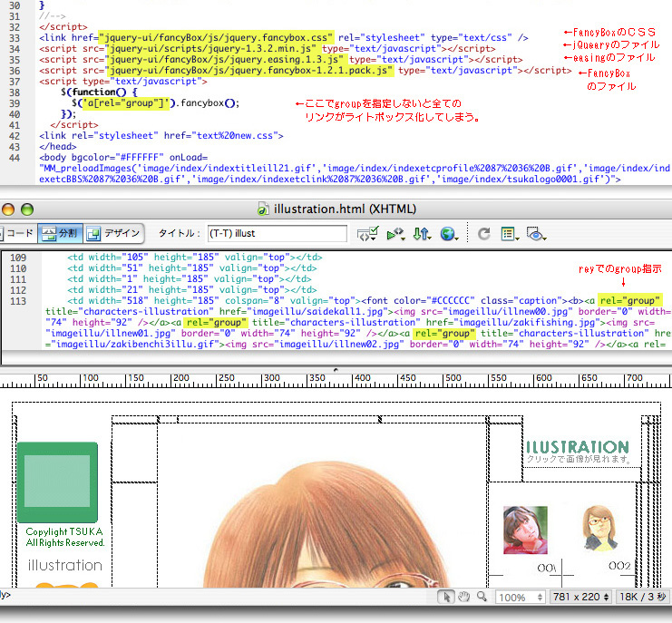The height and width of the screenshot is (623, 672).
Task: Open the 100% zoom level dropdown
Action: click(521, 597)
